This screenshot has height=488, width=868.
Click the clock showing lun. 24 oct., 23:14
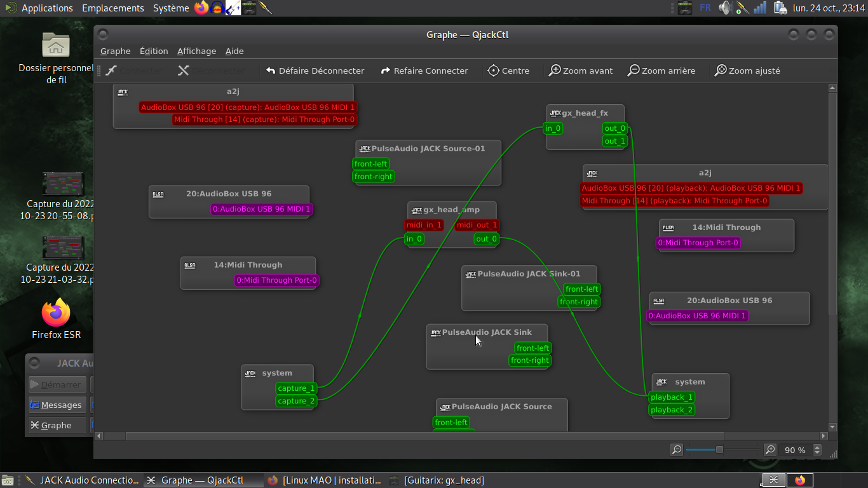pos(829,8)
